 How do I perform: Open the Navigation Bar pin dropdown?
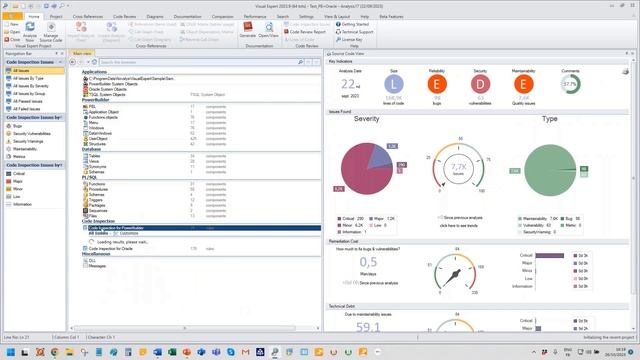[x=56, y=53]
